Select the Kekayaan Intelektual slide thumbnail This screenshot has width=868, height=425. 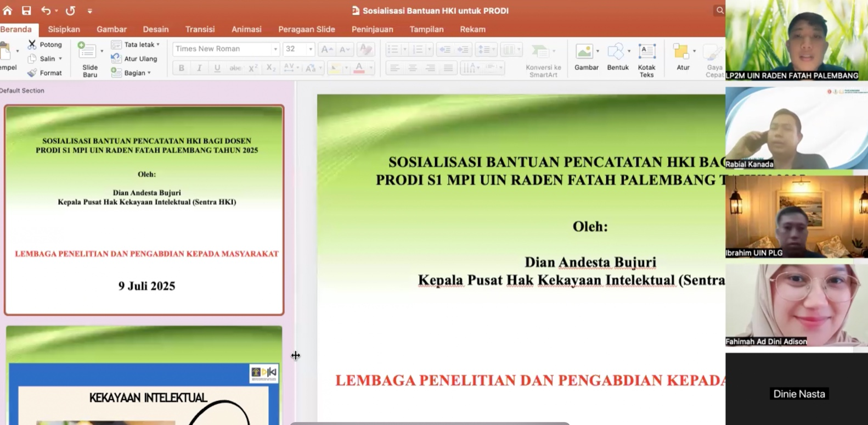144,376
